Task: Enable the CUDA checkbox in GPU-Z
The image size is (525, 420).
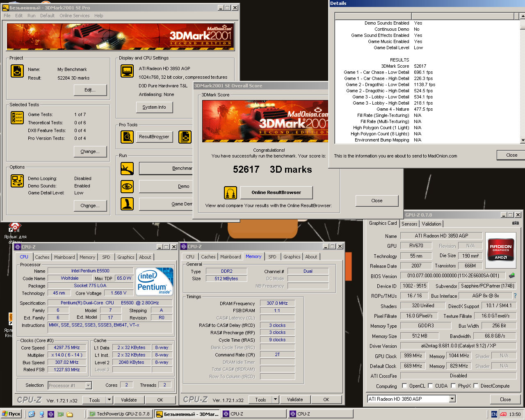Action: click(x=431, y=386)
